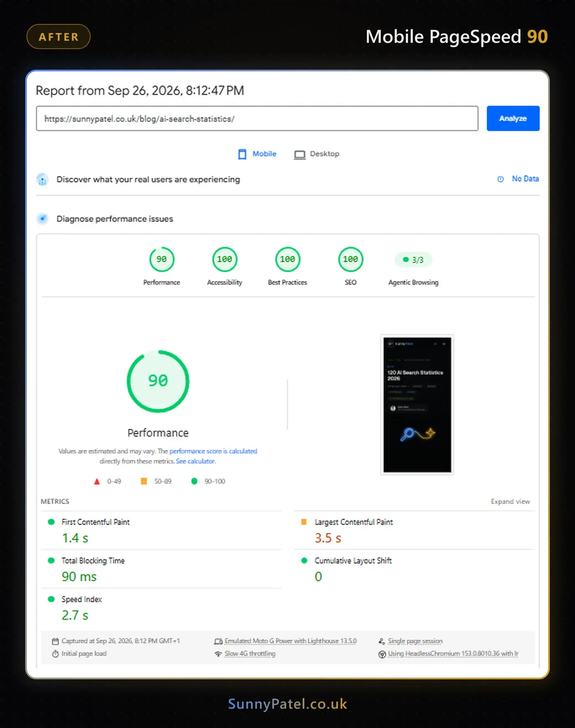Select the small Performance 90 gauge
Image resolution: width=575 pixels, height=728 pixels.
point(162,259)
